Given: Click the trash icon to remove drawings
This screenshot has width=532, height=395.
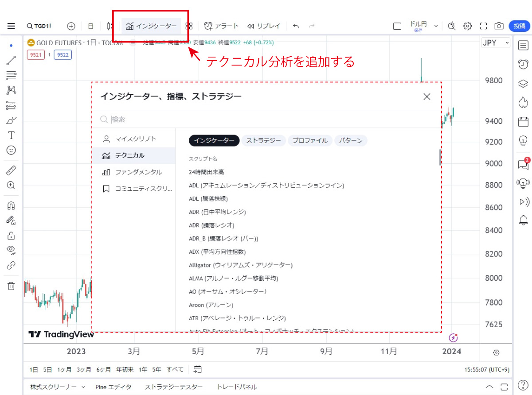Looking at the screenshot, I should click(x=11, y=286).
